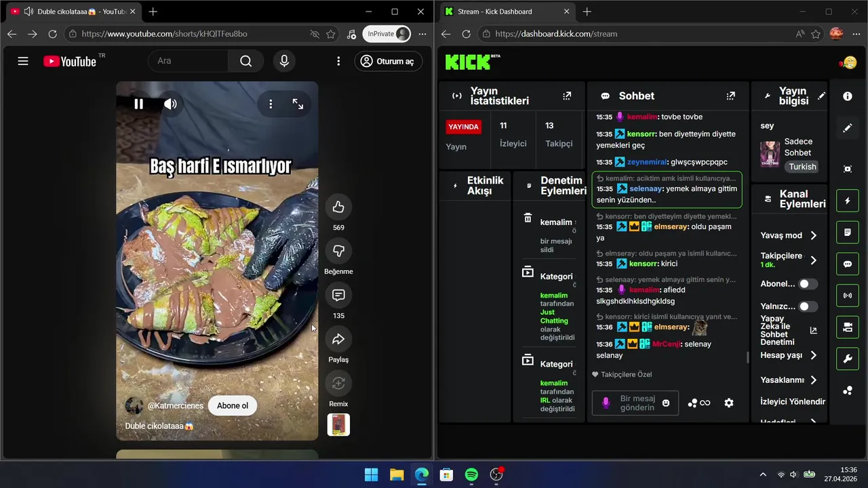Image resolution: width=868 pixels, height=488 pixels.
Task: Select the Duble cikolataaa YouTube browser tab
Action: pyautogui.click(x=73, y=12)
